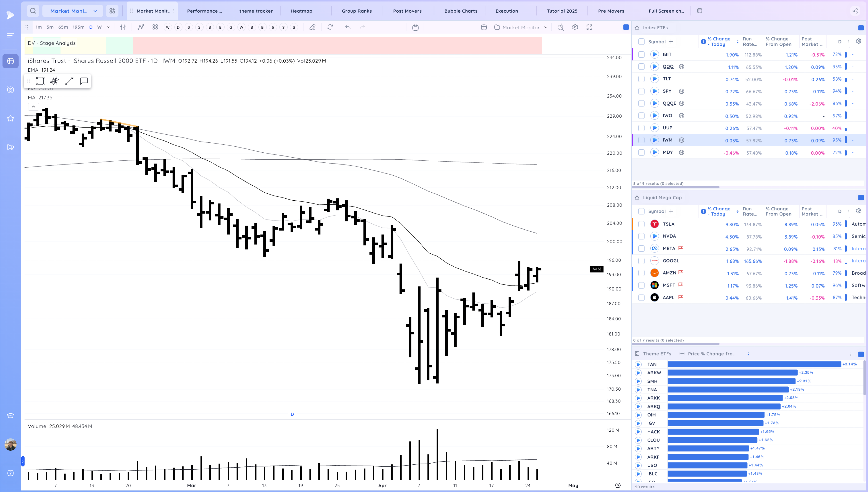This screenshot has width=868, height=492.
Task: Open the alerts megaphone icon in left sidebar
Action: 10,147
